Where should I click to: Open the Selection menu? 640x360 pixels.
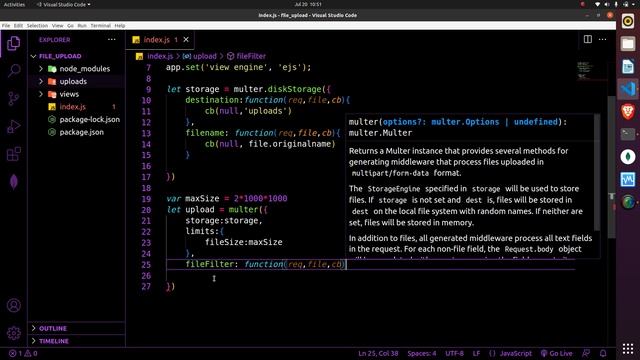(x=38, y=25)
